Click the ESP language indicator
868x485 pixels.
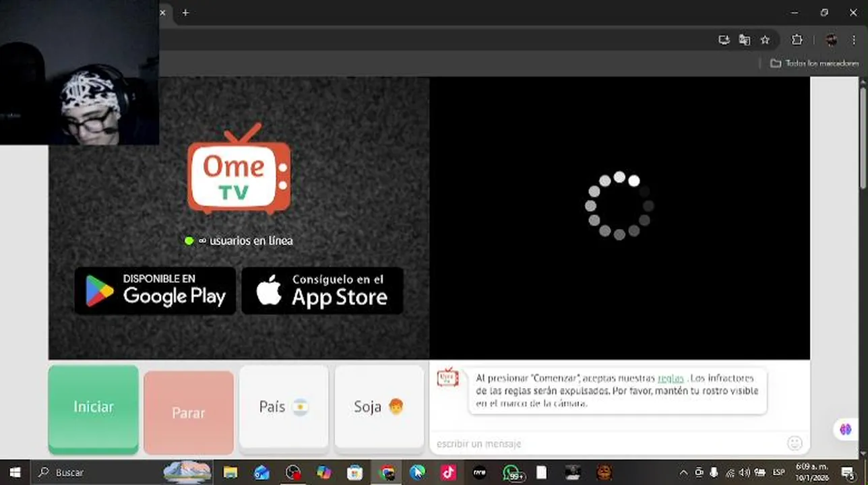coord(778,472)
